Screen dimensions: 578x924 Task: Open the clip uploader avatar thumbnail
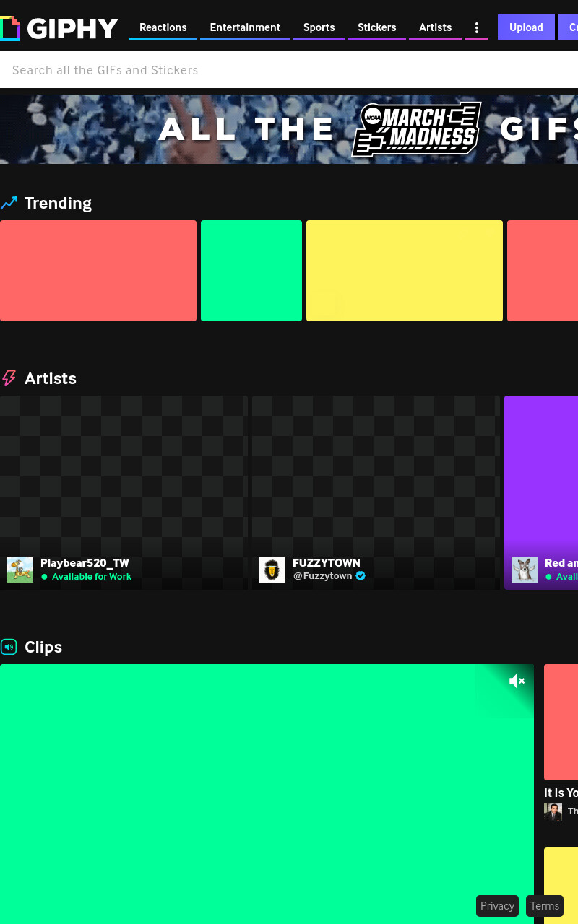(x=553, y=811)
